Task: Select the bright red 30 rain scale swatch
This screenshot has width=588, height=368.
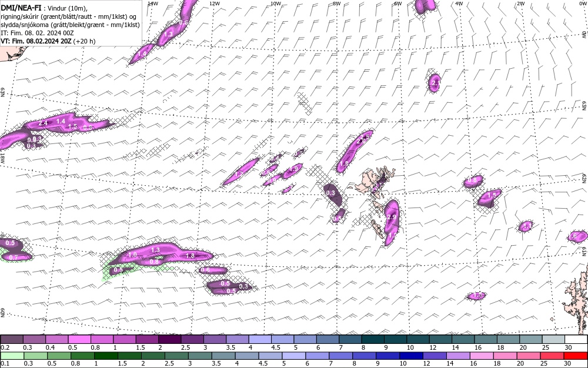Action: [576, 356]
